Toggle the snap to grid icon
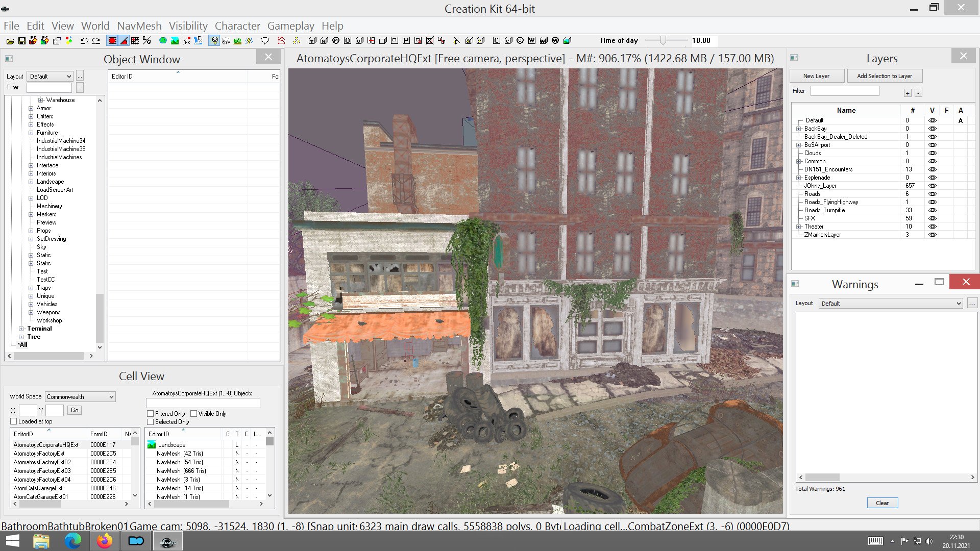980x551 pixels. (112, 40)
